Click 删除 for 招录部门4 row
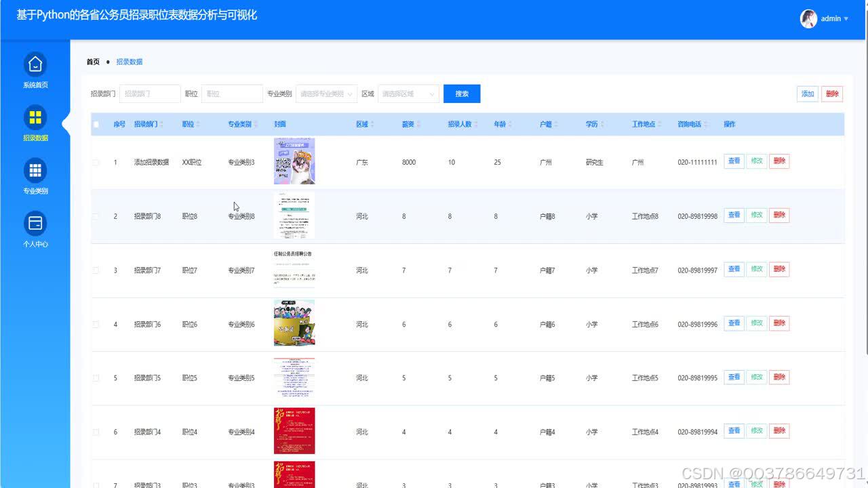 tap(779, 431)
